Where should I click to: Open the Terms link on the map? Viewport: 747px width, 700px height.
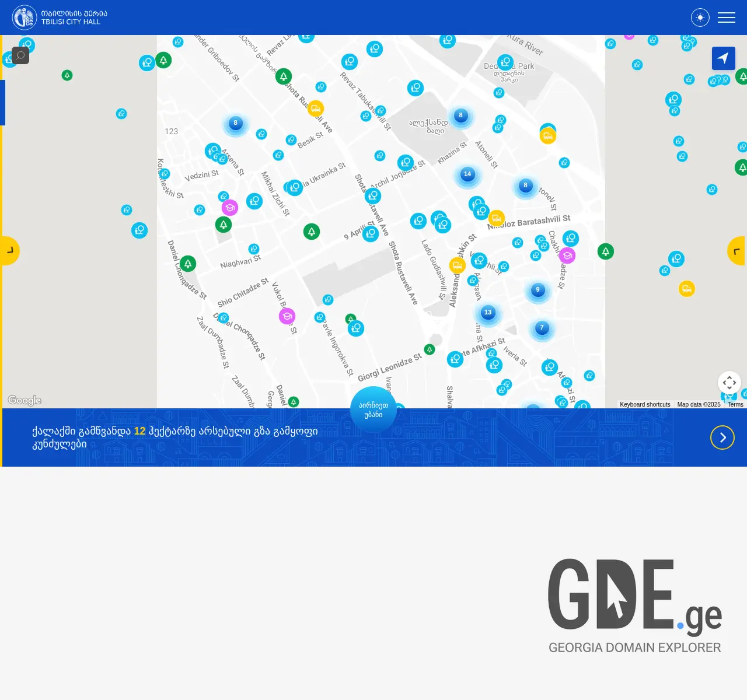click(735, 404)
